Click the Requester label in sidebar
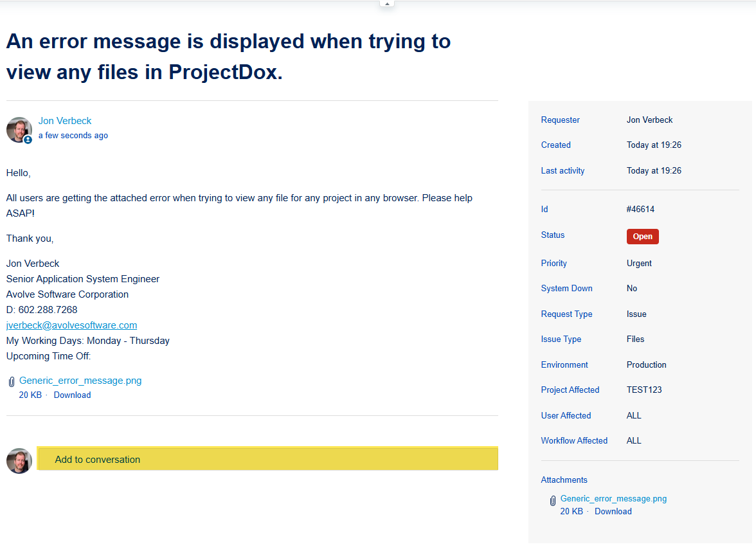 (561, 120)
